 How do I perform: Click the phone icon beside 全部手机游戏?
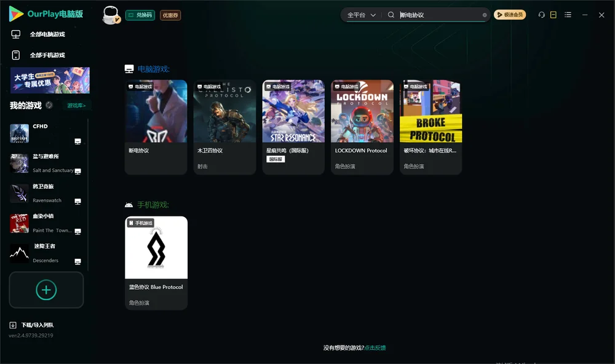pyautogui.click(x=16, y=55)
